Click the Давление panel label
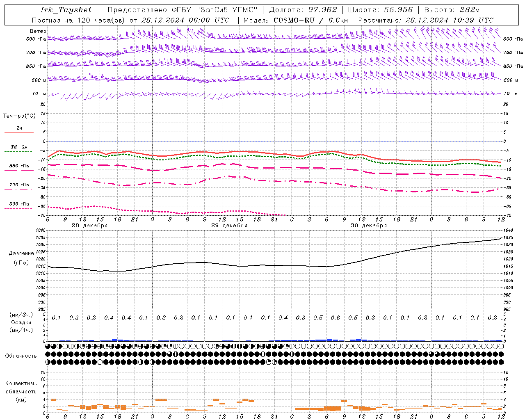Screen dimensions: 525x420 (x=21, y=253)
